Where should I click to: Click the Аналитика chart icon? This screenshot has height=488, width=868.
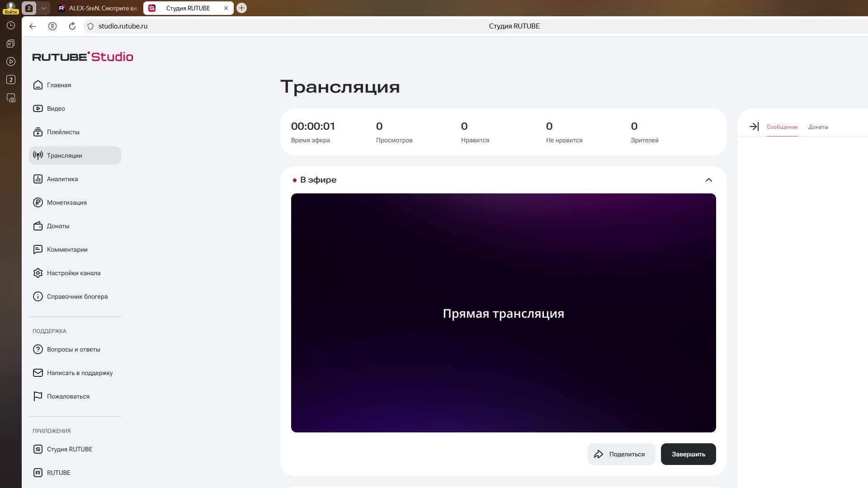coord(38,179)
